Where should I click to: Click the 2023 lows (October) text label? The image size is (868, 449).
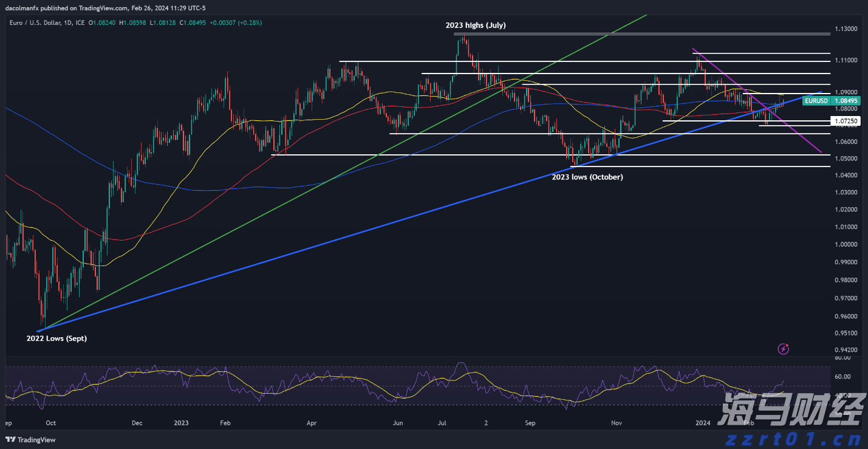click(587, 177)
